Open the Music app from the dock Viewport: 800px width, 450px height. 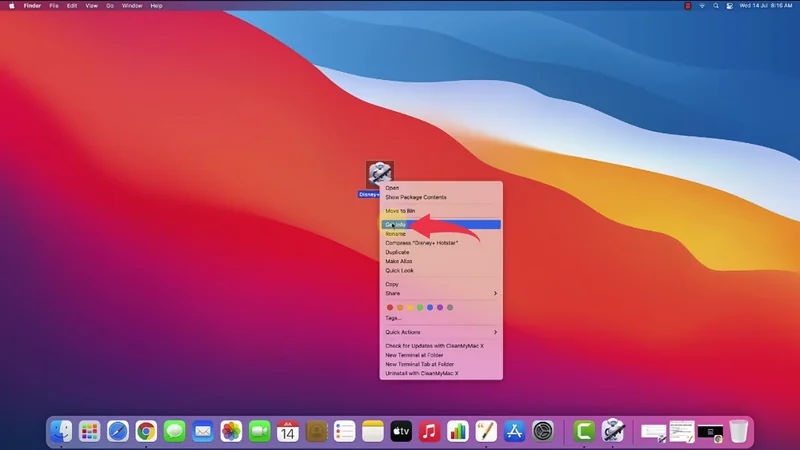click(430, 432)
